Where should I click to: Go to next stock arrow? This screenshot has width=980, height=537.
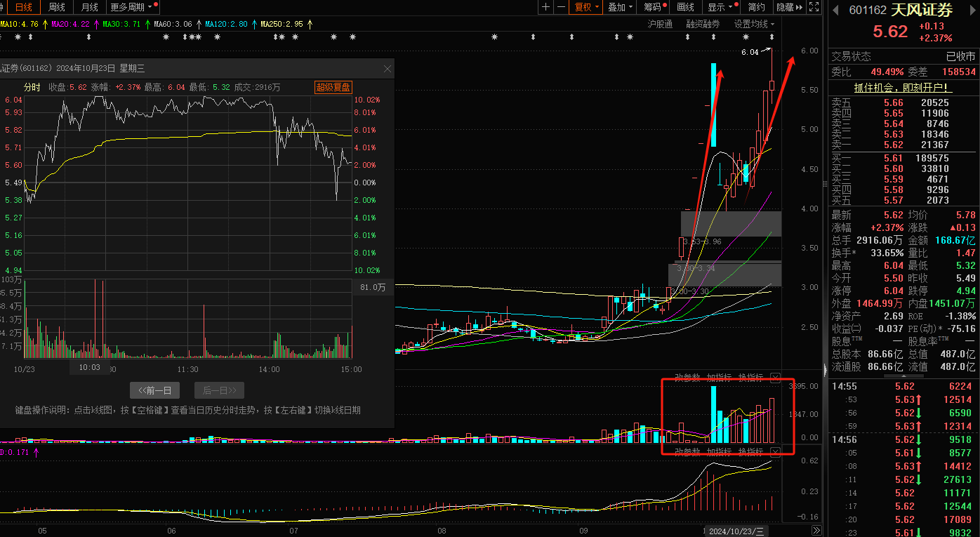point(972,11)
